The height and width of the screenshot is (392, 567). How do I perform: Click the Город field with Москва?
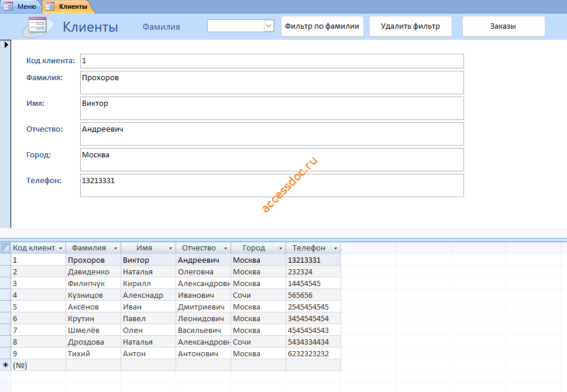[272, 160]
